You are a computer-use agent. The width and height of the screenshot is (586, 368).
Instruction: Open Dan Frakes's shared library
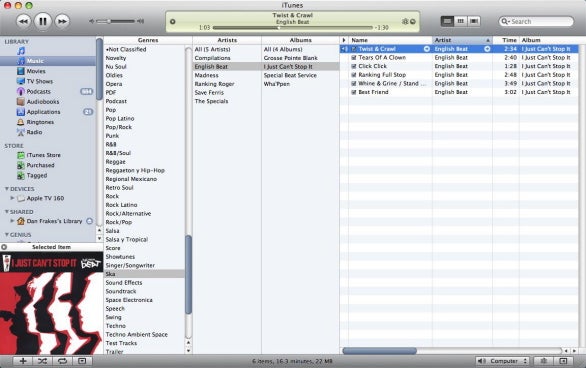click(54, 221)
